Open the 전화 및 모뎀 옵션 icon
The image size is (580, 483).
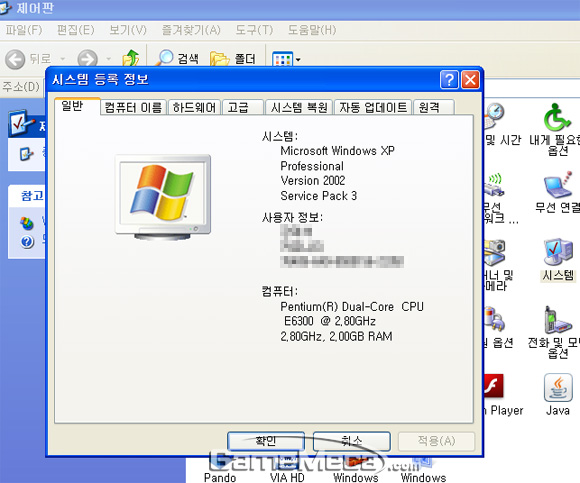tap(558, 320)
